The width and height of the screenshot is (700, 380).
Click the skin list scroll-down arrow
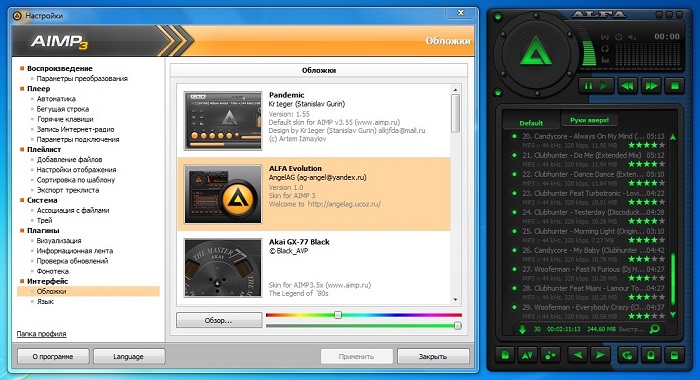point(455,300)
